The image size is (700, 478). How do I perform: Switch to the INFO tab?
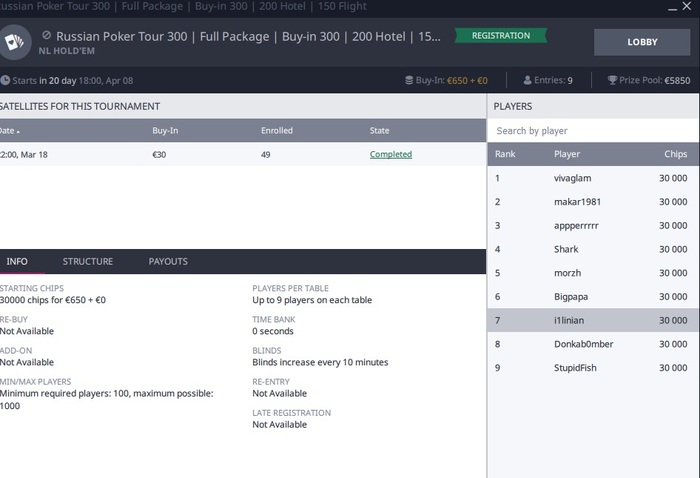click(x=17, y=262)
